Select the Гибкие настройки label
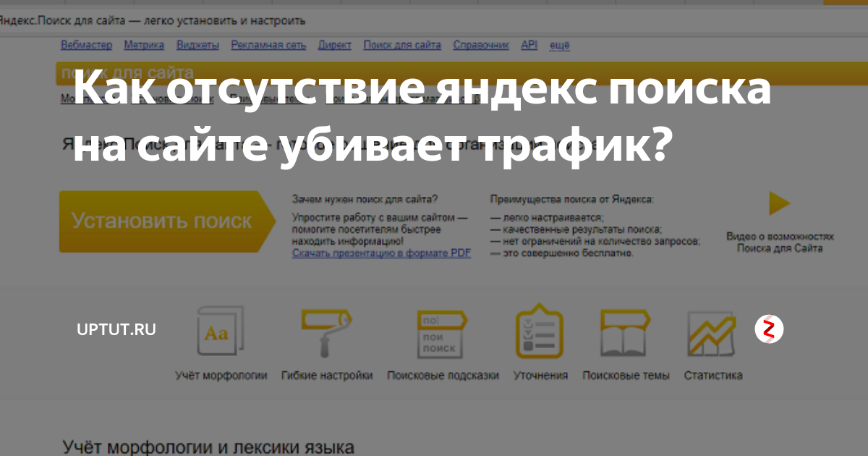Image resolution: width=868 pixels, height=456 pixels. pos(327,376)
